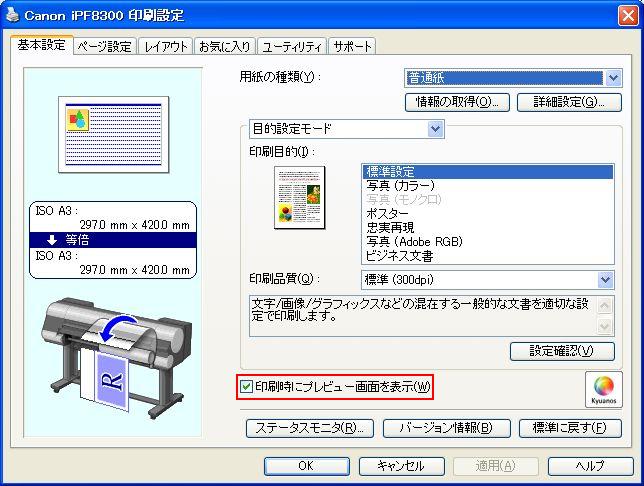Select 写真 (Adobe RGB) in the list
The width and height of the screenshot is (644, 486).
(x=488, y=242)
